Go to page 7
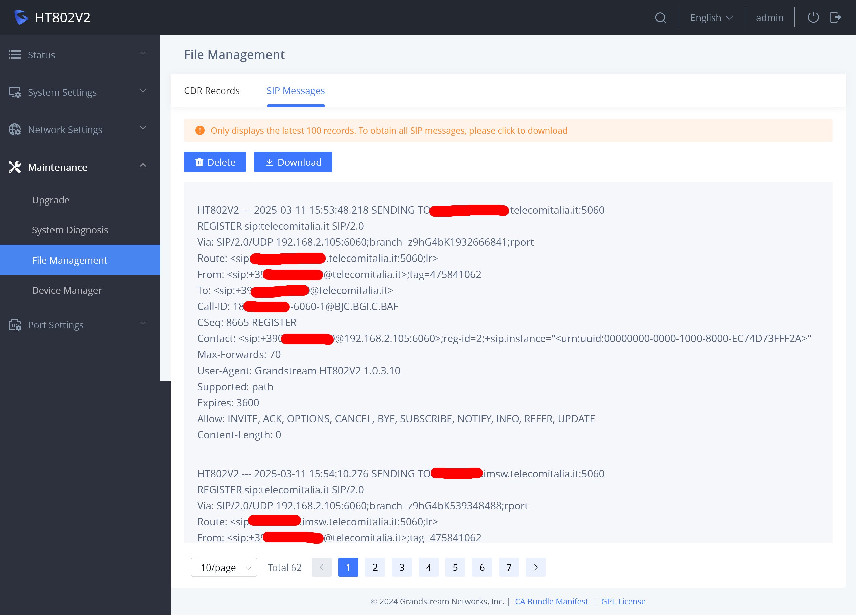This screenshot has width=856, height=616. pyautogui.click(x=509, y=567)
